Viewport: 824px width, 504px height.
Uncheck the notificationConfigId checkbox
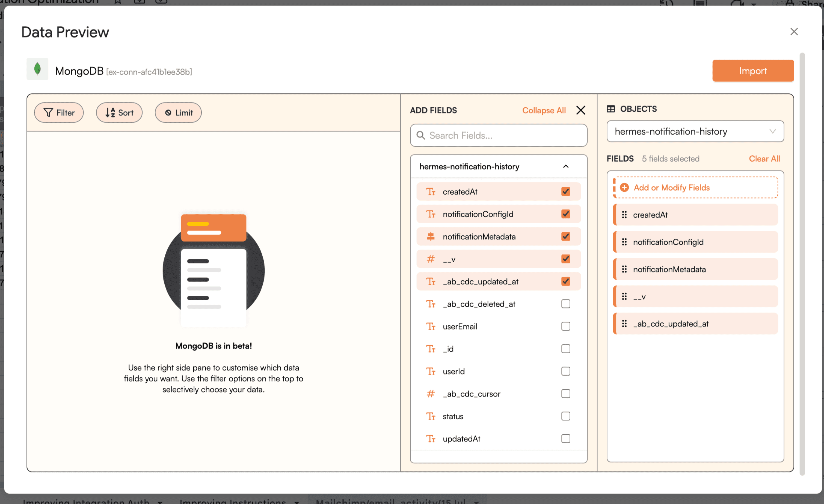click(566, 214)
